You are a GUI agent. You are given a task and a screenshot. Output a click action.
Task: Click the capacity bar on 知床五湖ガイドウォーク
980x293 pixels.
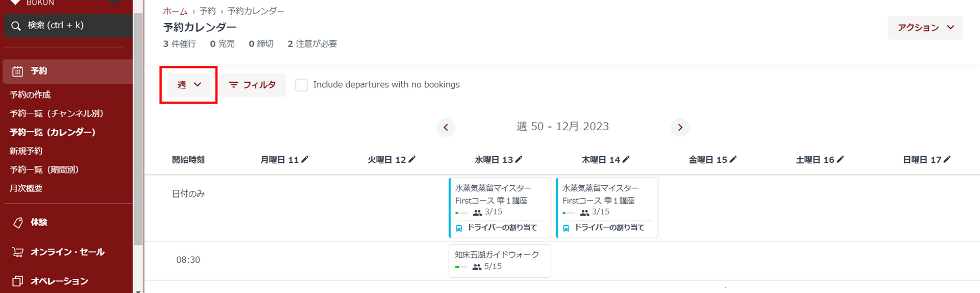click(461, 266)
